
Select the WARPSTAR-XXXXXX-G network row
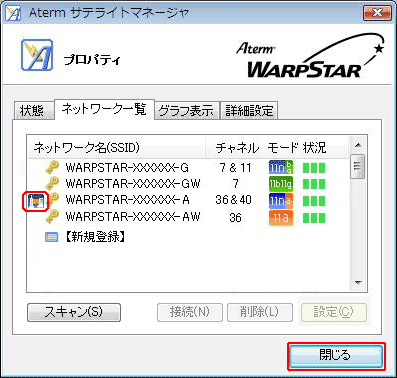188,167
